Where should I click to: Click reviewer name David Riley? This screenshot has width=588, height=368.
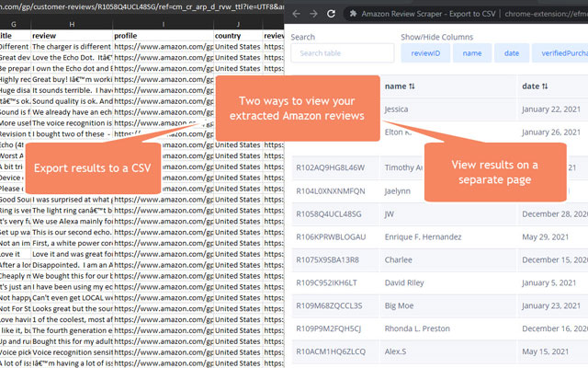point(404,282)
